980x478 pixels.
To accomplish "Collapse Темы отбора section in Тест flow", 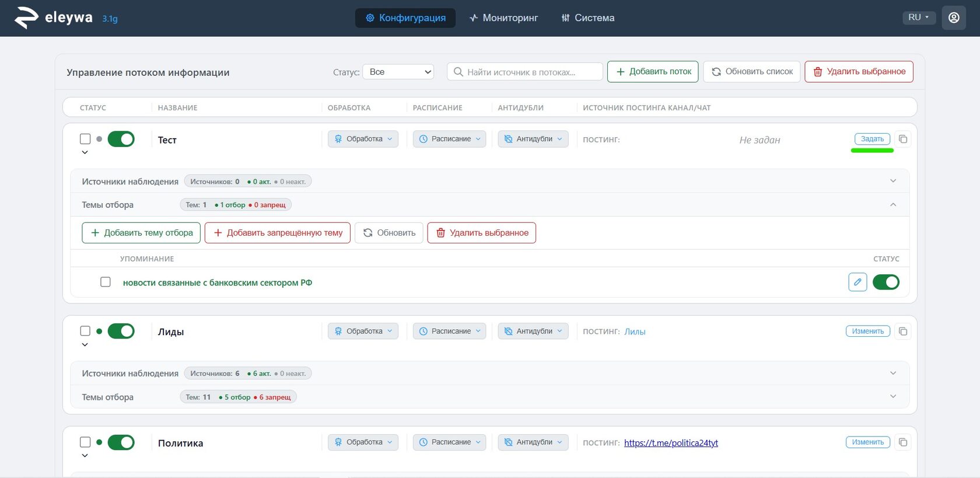I will coord(893,204).
